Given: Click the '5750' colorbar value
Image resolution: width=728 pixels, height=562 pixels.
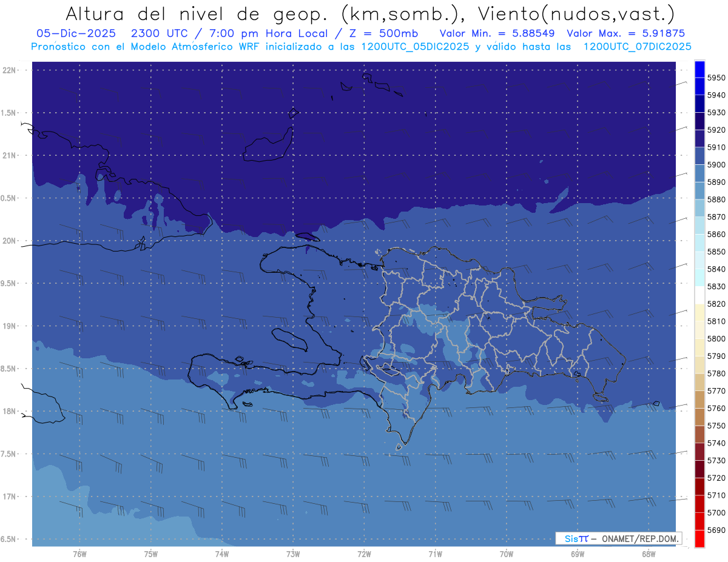Looking at the screenshot, I should [x=716, y=426].
